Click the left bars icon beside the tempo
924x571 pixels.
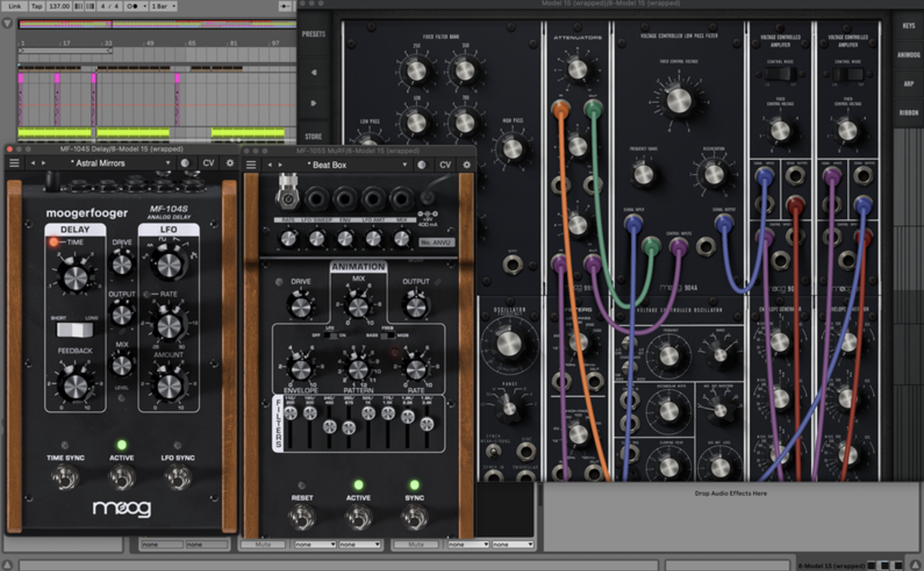click(x=78, y=6)
